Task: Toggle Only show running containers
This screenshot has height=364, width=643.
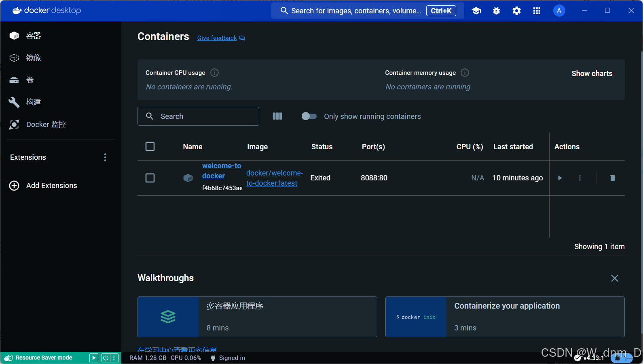Action: 309,116
